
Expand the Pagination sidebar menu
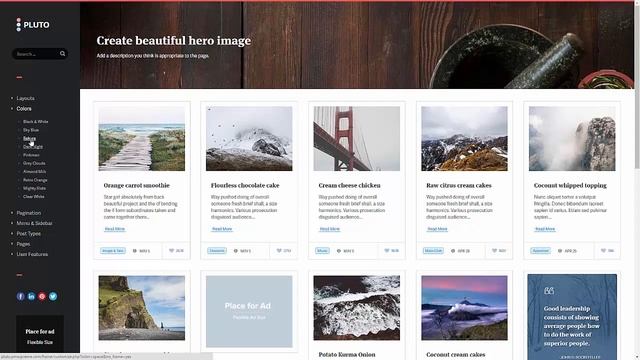pos(29,213)
